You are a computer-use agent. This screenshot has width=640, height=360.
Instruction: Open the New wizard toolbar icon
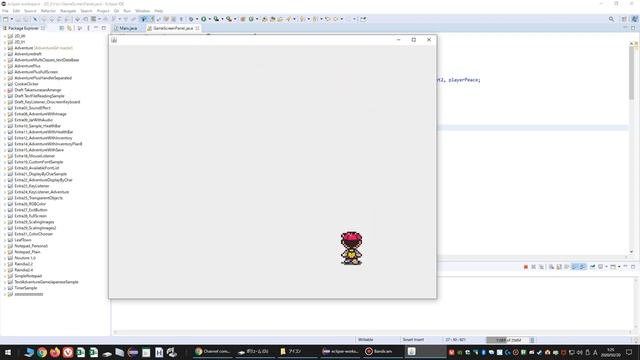click(x=5, y=19)
